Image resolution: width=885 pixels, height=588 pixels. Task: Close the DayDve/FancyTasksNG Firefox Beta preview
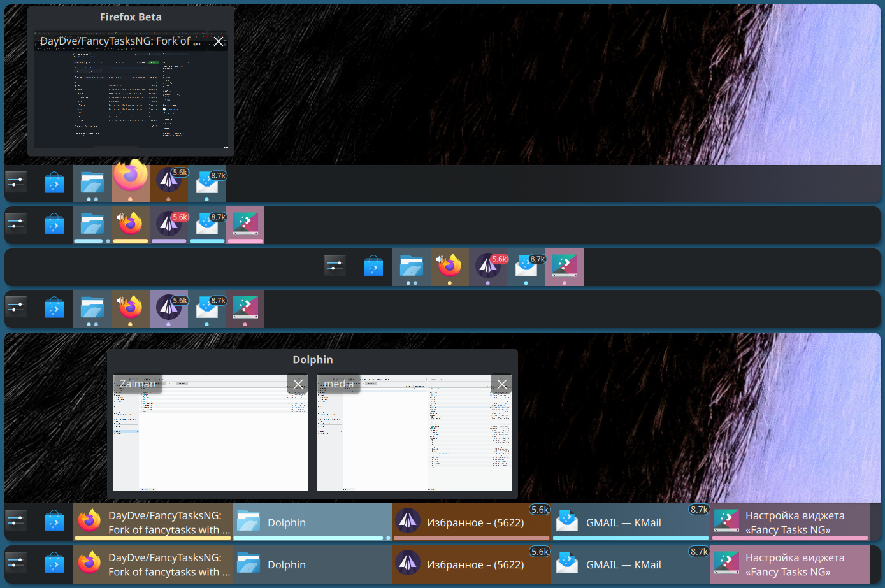click(x=219, y=41)
